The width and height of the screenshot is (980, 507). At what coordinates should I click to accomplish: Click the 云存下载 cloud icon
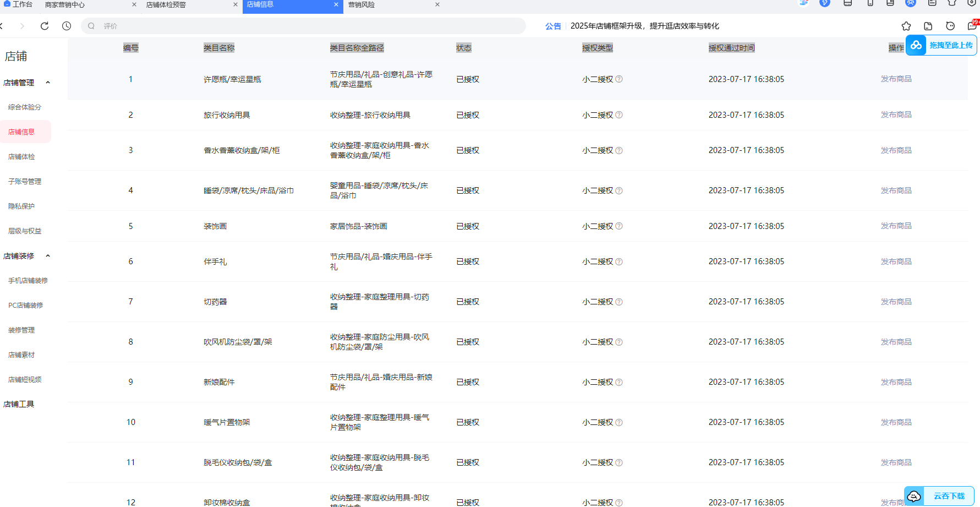click(x=914, y=496)
